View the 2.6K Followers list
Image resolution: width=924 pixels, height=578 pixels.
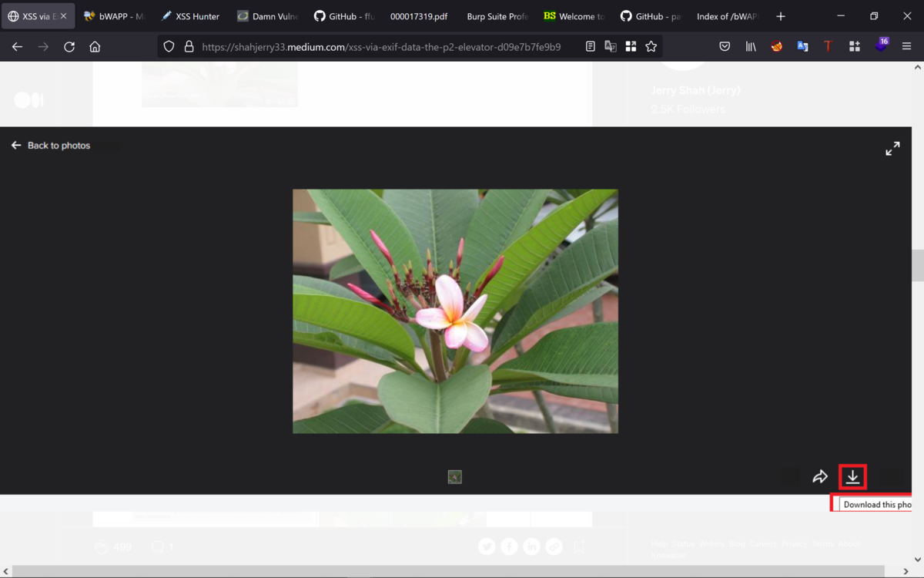[x=688, y=109]
